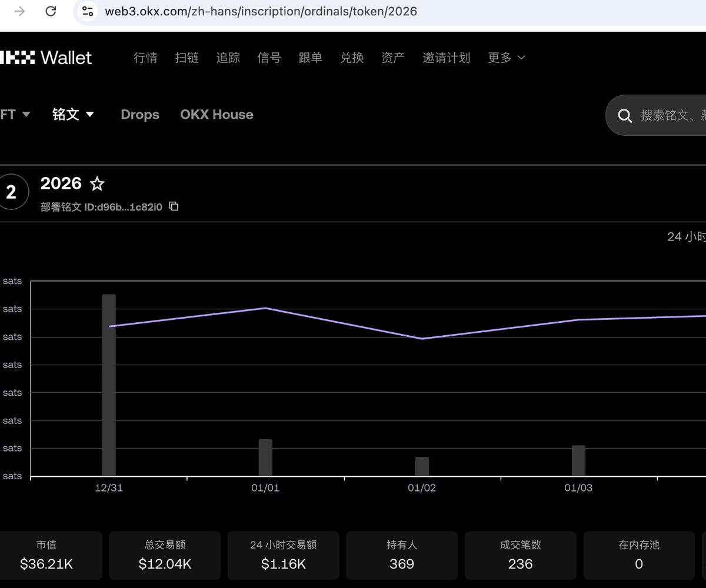Viewport: 706px width, 588px height.
Task: Toggle the favorite star for token 2026
Action: pyautogui.click(x=97, y=184)
